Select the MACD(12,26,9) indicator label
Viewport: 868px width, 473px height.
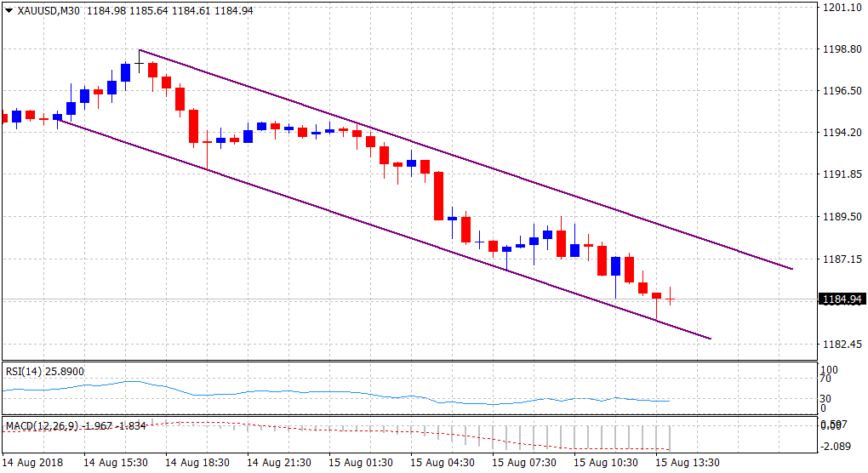tap(43, 425)
